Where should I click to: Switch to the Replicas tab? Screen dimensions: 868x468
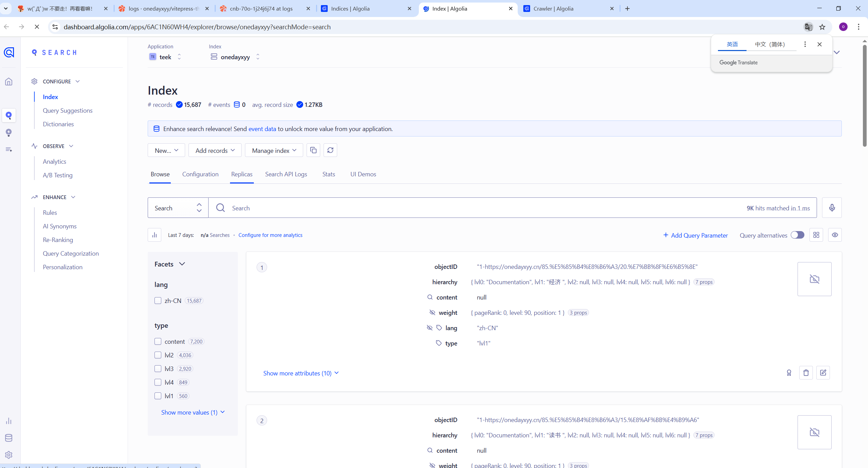[x=242, y=174]
